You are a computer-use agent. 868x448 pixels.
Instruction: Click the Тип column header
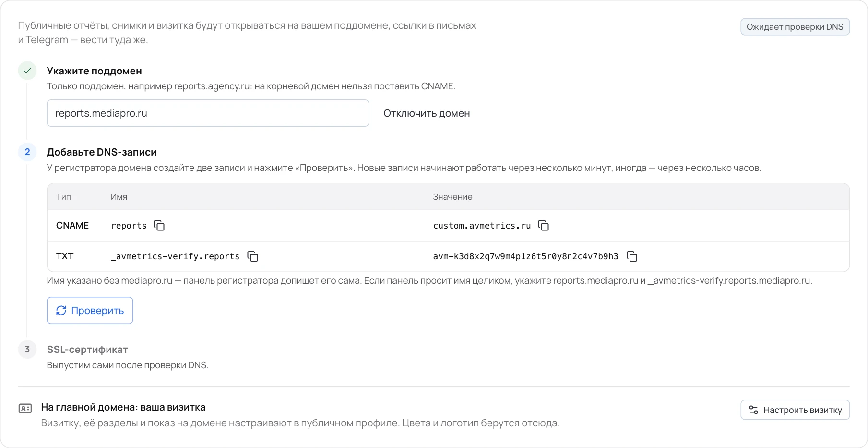click(x=63, y=197)
